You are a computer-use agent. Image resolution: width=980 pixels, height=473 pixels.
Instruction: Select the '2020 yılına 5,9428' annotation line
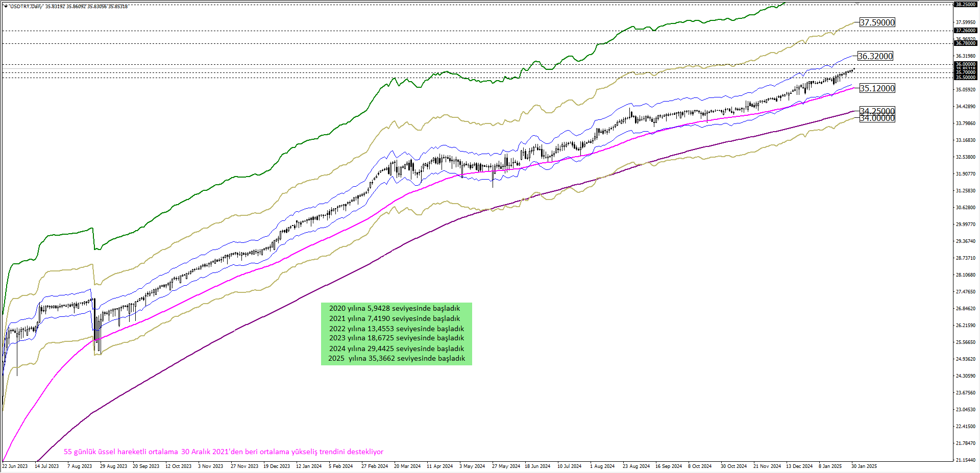coord(395,308)
